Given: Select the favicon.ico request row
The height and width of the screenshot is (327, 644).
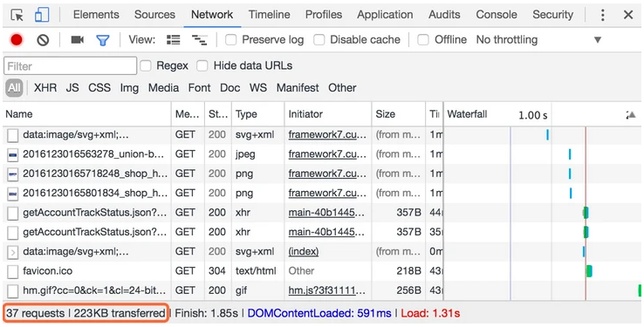Looking at the screenshot, I should (x=322, y=271).
